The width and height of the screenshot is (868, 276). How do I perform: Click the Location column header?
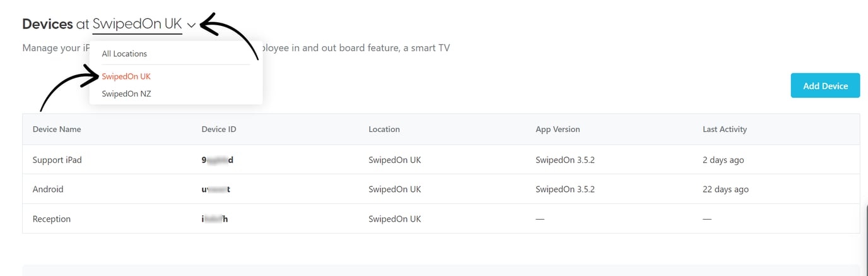coord(384,129)
